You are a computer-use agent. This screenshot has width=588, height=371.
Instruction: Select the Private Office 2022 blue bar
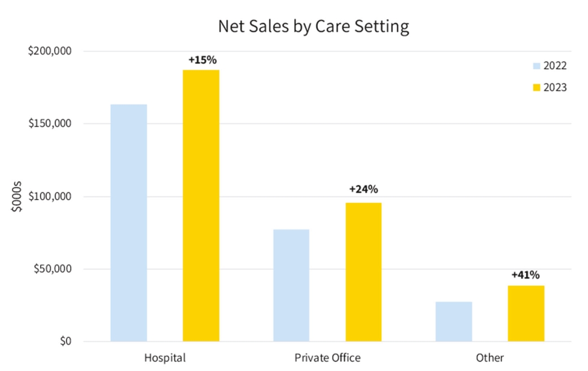click(x=291, y=285)
